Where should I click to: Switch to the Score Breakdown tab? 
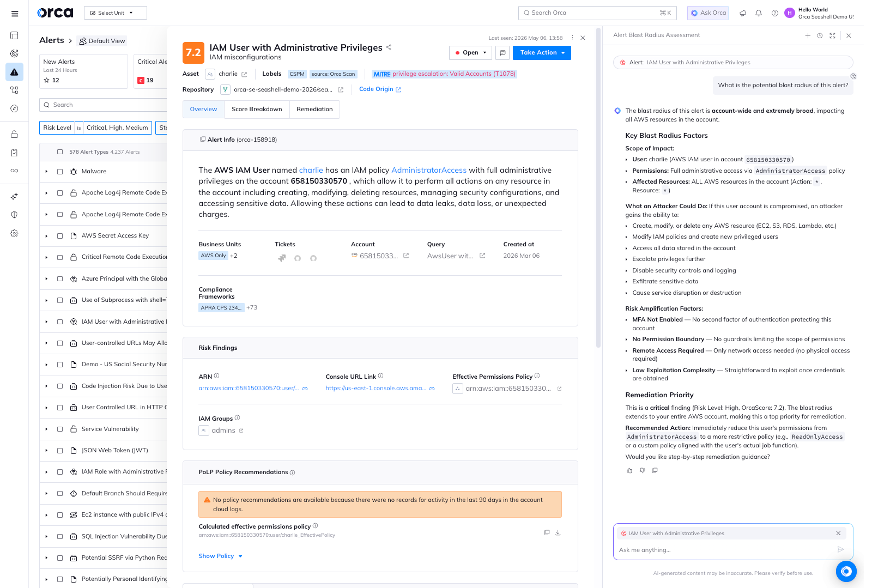[x=257, y=110]
